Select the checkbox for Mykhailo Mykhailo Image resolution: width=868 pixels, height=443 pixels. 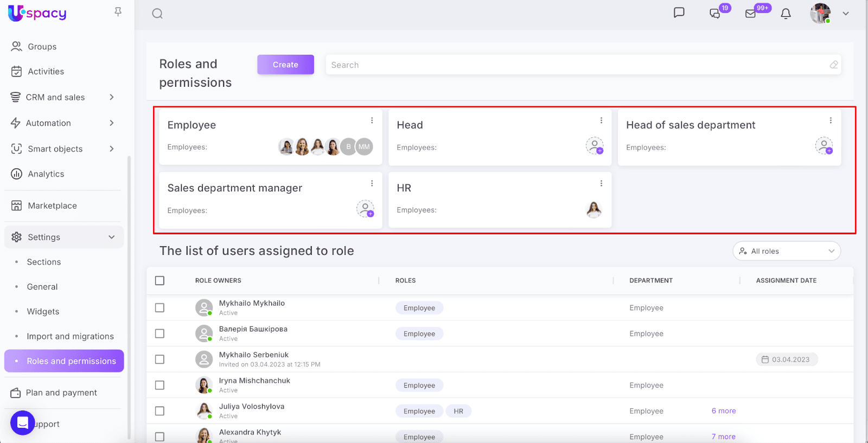pyautogui.click(x=159, y=307)
